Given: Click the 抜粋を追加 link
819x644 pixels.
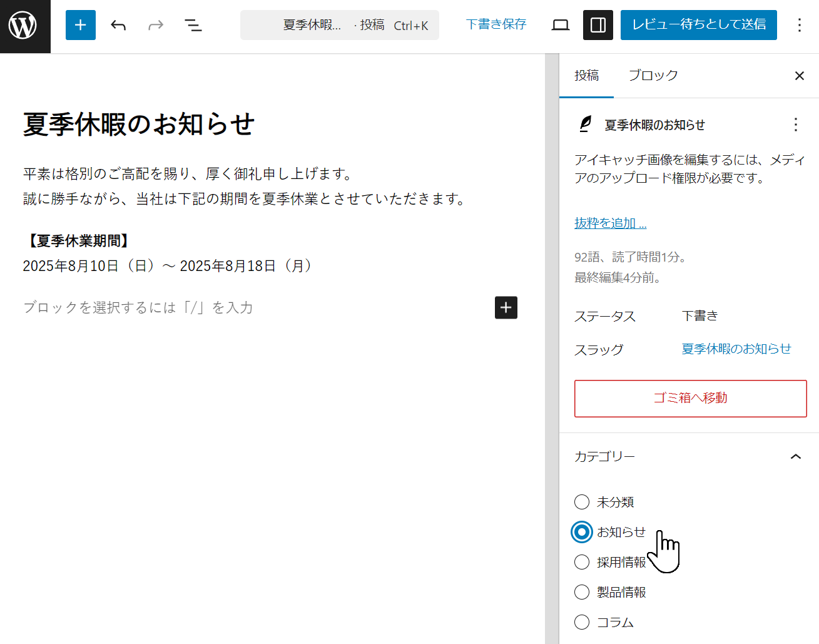Looking at the screenshot, I should [610, 223].
